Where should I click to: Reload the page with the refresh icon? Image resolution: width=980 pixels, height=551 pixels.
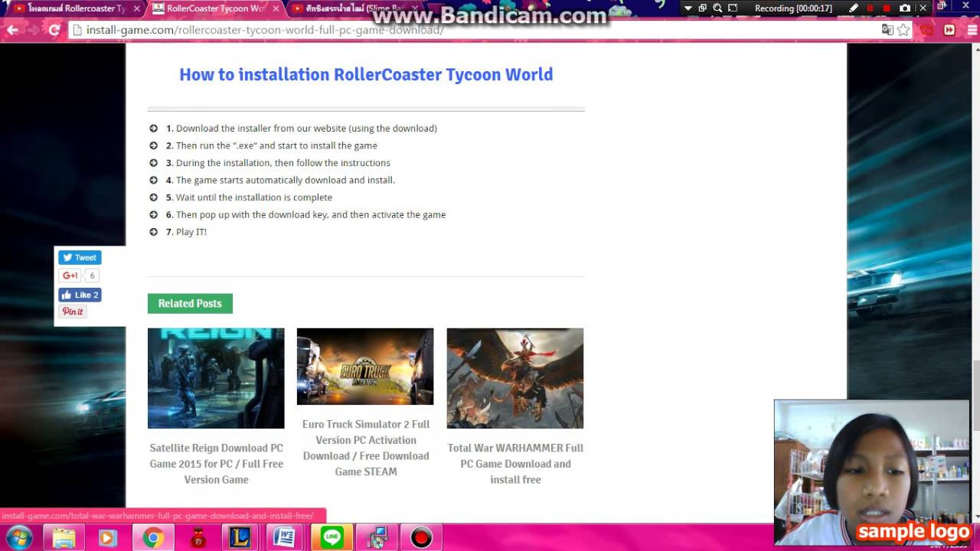click(x=54, y=30)
